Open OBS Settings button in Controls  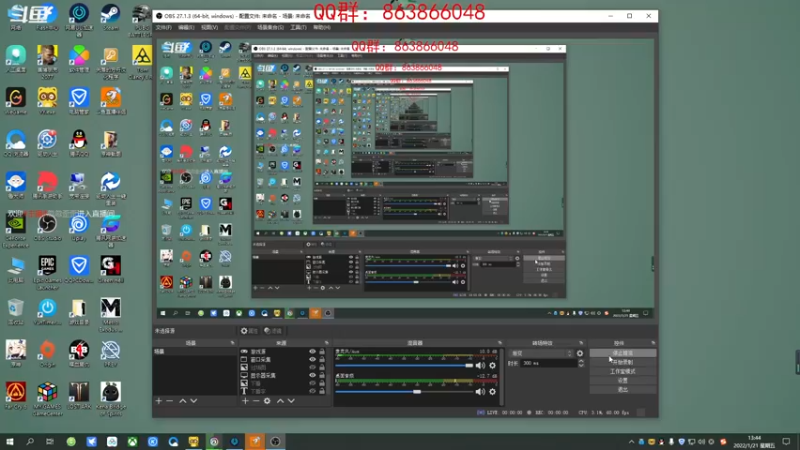pos(623,381)
